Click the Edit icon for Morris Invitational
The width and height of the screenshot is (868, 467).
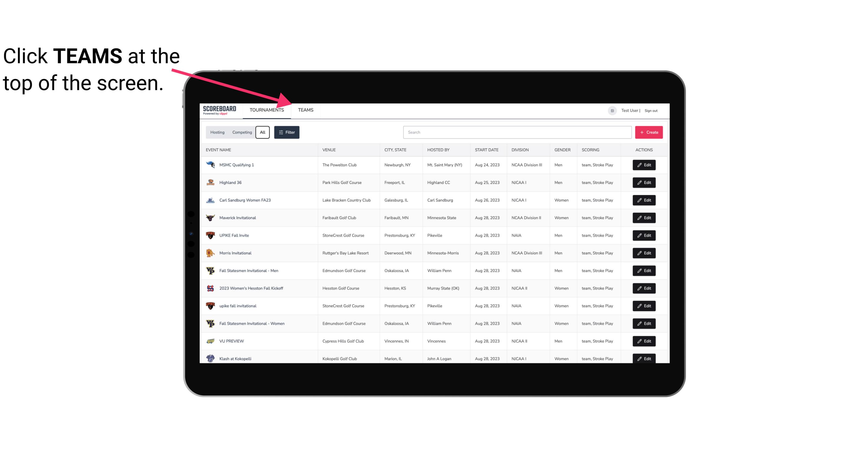point(644,252)
